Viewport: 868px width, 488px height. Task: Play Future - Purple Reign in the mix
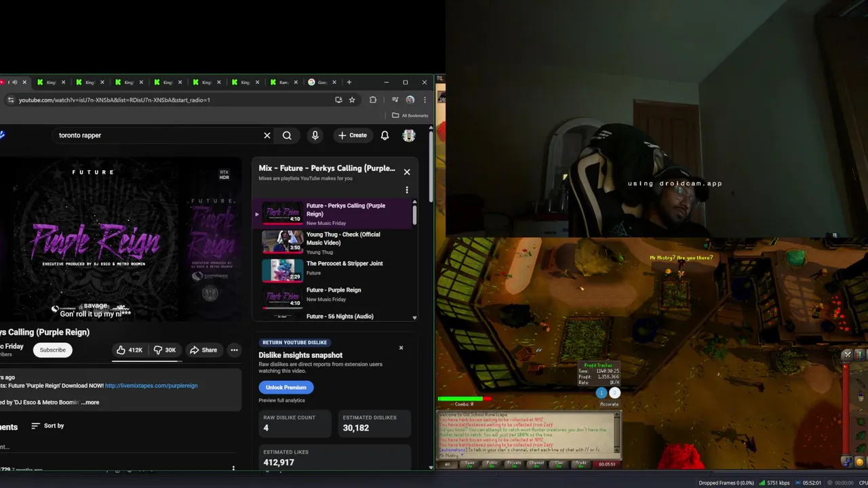click(332, 297)
